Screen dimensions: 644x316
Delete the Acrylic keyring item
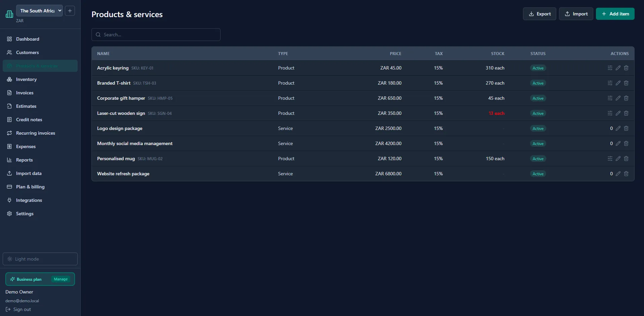click(626, 68)
